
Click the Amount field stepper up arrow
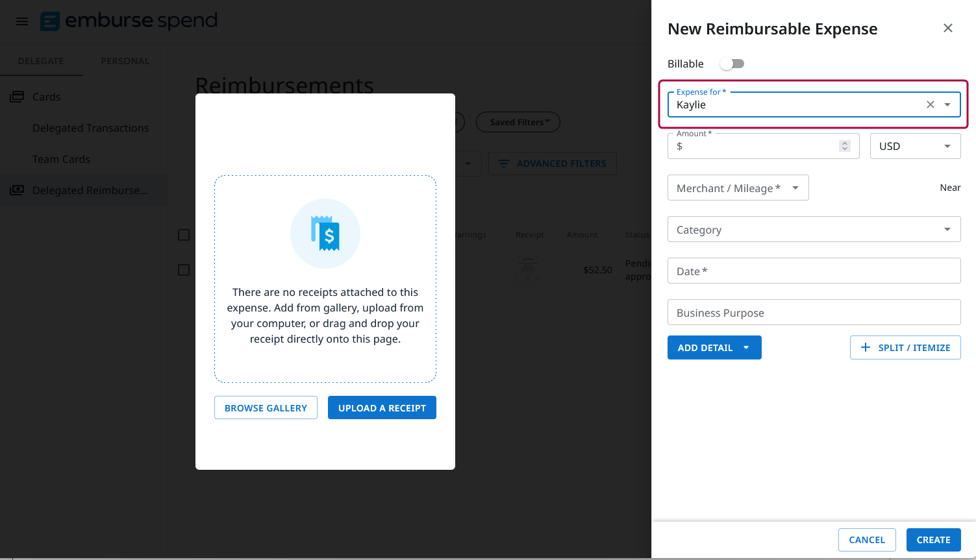point(844,142)
